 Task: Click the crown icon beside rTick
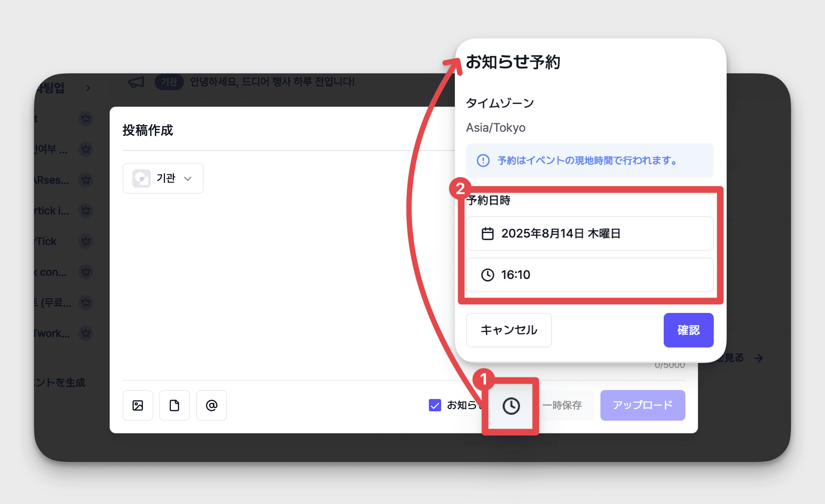tap(86, 241)
